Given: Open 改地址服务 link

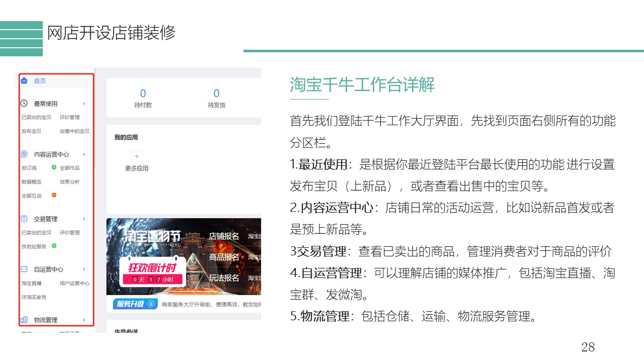Looking at the screenshot, I should coord(34,246).
